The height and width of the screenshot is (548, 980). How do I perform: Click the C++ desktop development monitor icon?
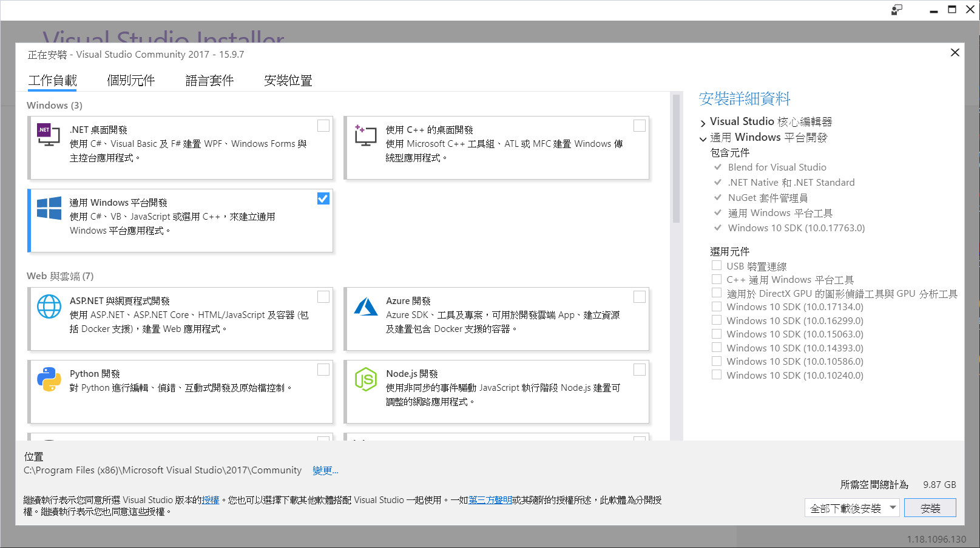(365, 135)
